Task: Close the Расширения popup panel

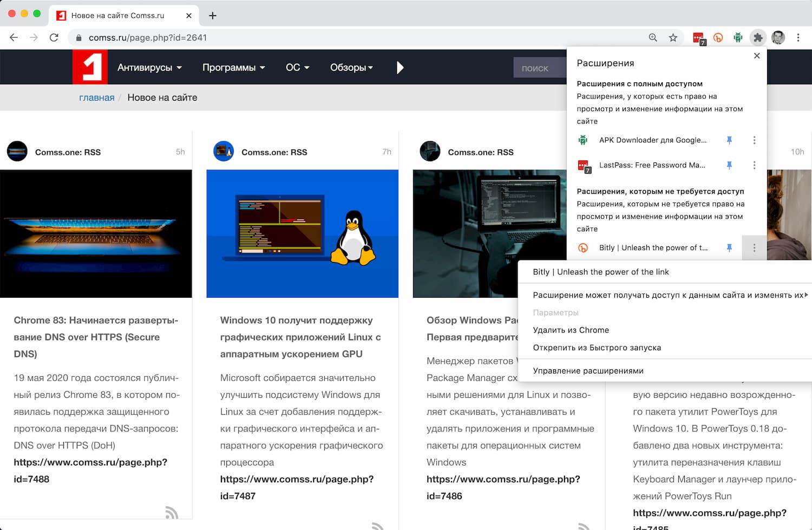Action: (757, 56)
